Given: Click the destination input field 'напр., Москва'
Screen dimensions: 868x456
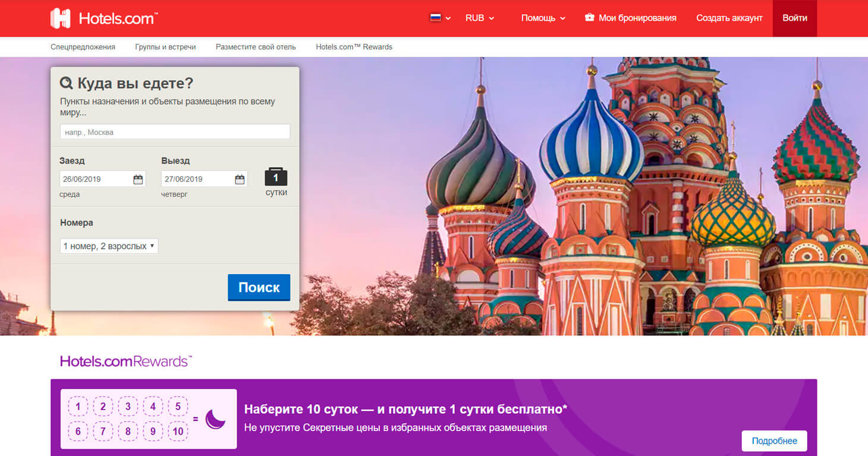Looking at the screenshot, I should point(174,131).
